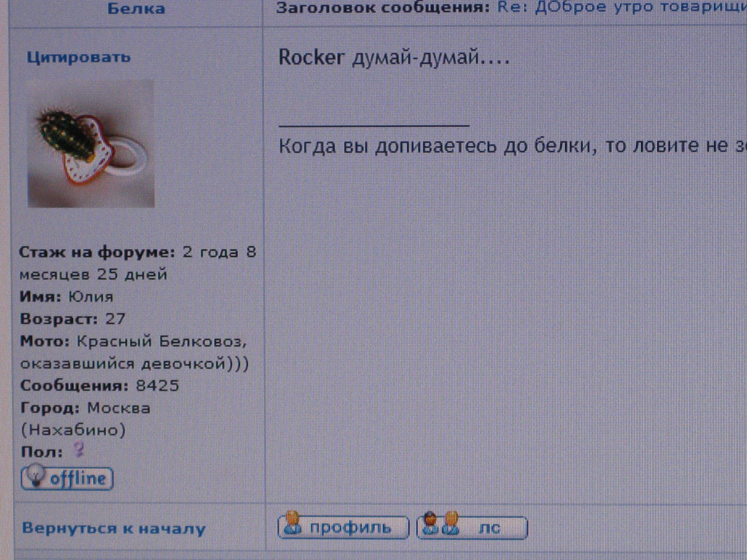Open the Белка username link
The width and height of the screenshot is (747, 560).
tap(136, 9)
